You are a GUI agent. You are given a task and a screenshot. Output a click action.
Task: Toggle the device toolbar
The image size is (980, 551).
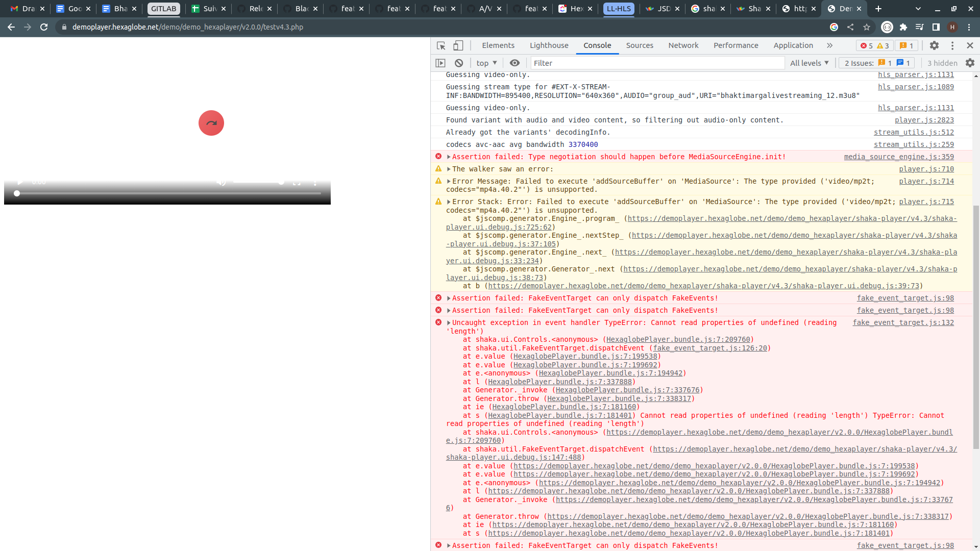(458, 45)
